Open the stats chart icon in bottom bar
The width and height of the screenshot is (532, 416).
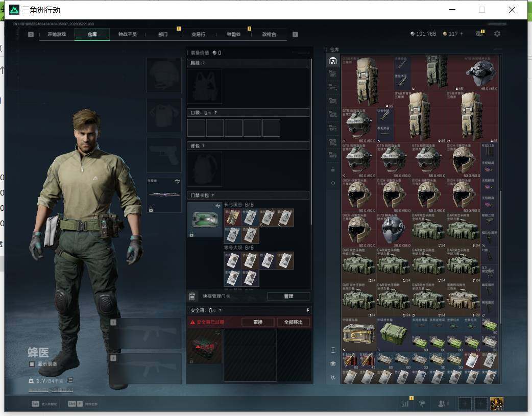(405, 404)
